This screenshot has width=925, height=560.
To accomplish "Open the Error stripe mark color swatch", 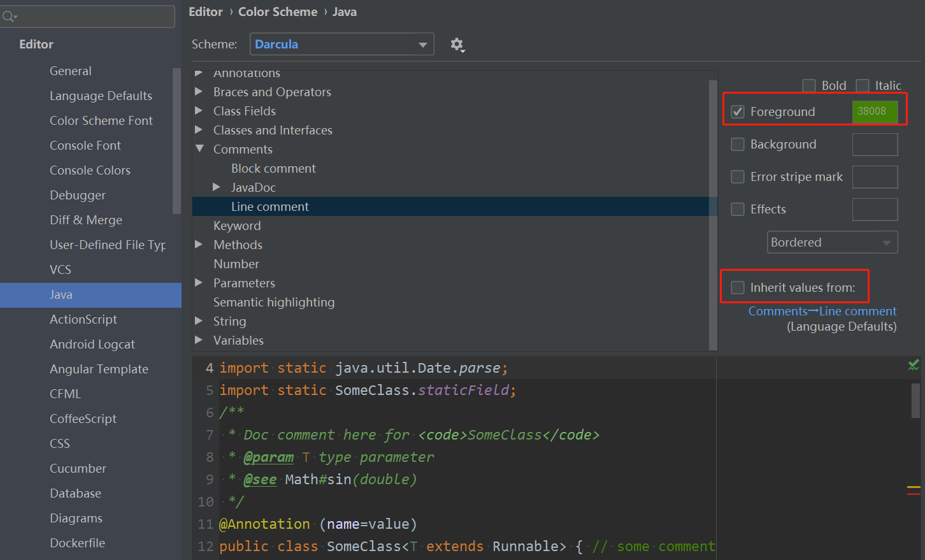I will (875, 176).
